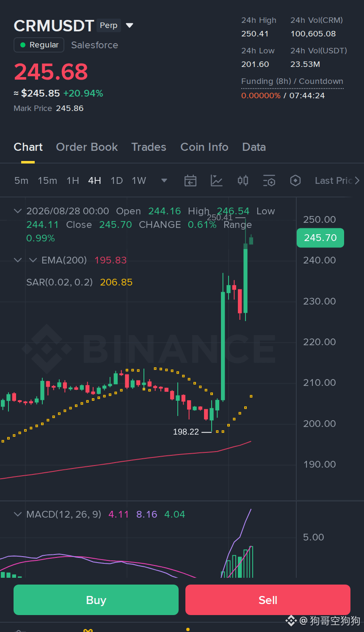Screen dimensions: 364x632
Task: Open the Last Price selector
Action: (x=337, y=181)
